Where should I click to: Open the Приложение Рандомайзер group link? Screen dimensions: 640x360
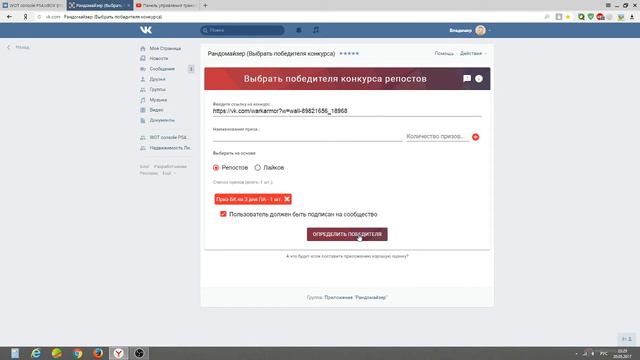[356, 298]
